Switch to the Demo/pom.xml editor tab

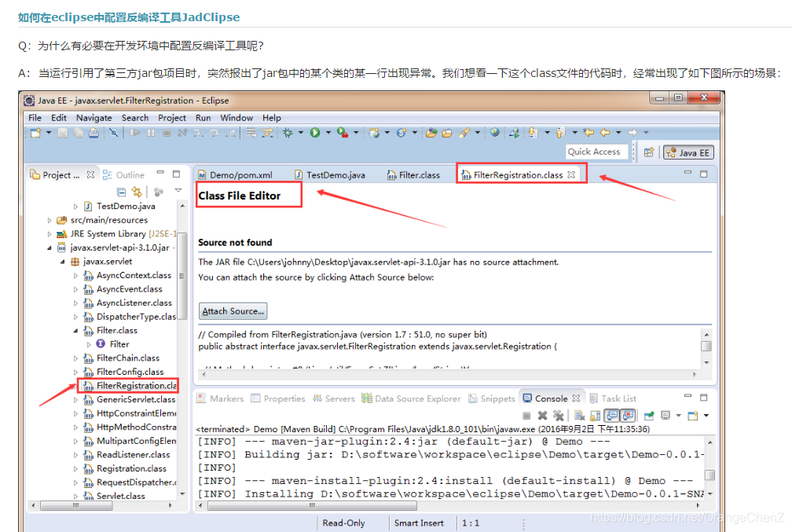coord(236,174)
